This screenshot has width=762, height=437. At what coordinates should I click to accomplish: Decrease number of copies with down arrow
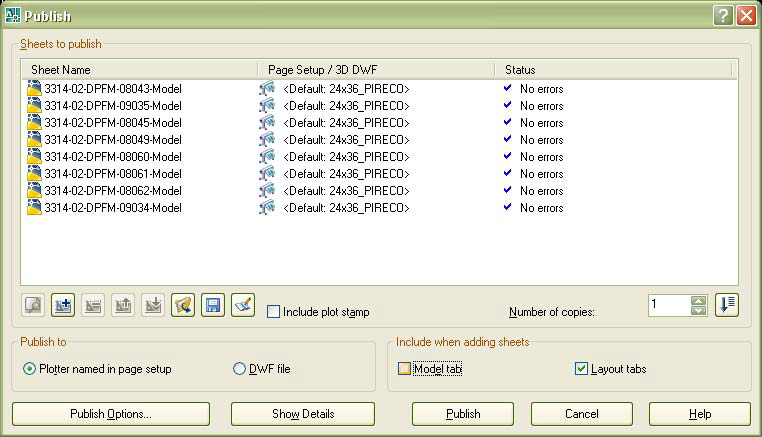click(x=698, y=311)
